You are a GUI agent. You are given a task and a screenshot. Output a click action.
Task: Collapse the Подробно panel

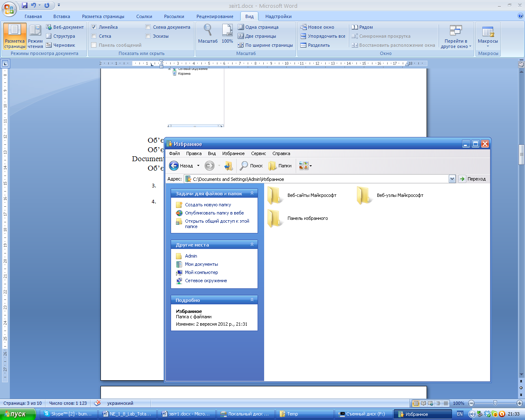pyautogui.click(x=252, y=300)
